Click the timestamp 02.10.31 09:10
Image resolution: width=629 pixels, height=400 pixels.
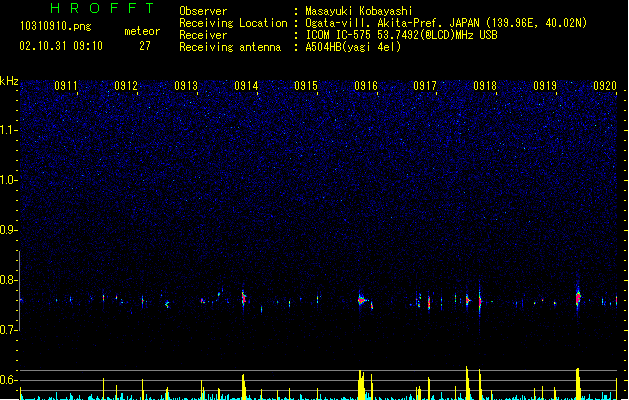point(61,46)
